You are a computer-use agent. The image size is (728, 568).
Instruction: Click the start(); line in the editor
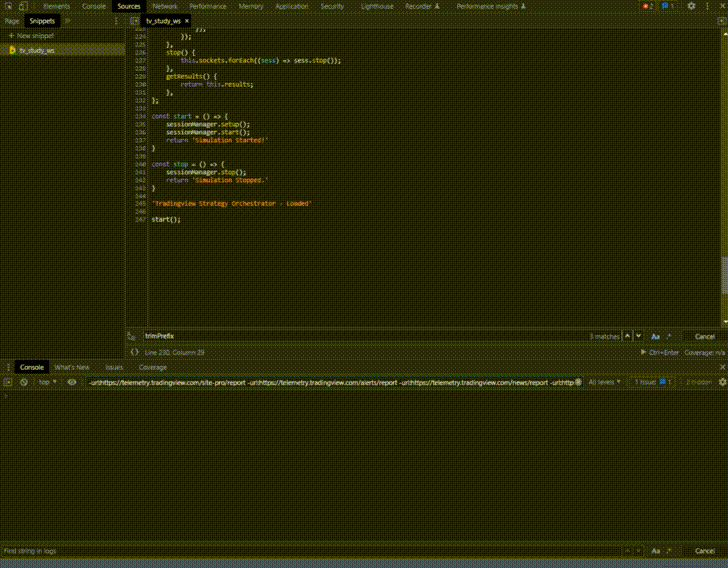tap(166, 220)
